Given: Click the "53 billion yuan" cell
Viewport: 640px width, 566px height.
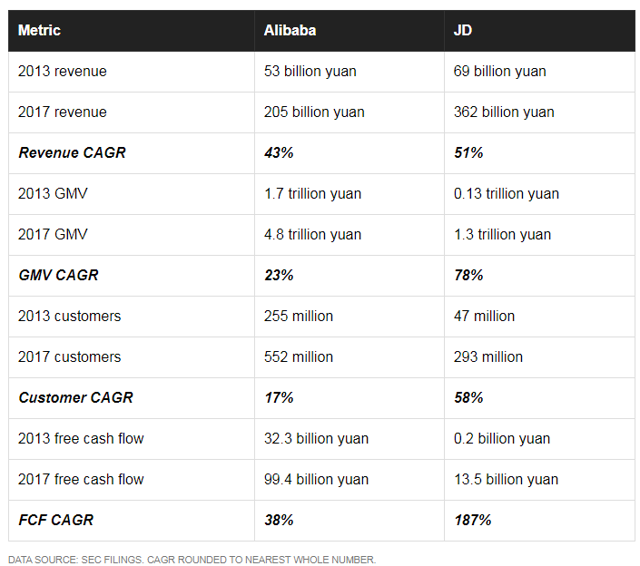Looking at the screenshot, I should 310,71.
